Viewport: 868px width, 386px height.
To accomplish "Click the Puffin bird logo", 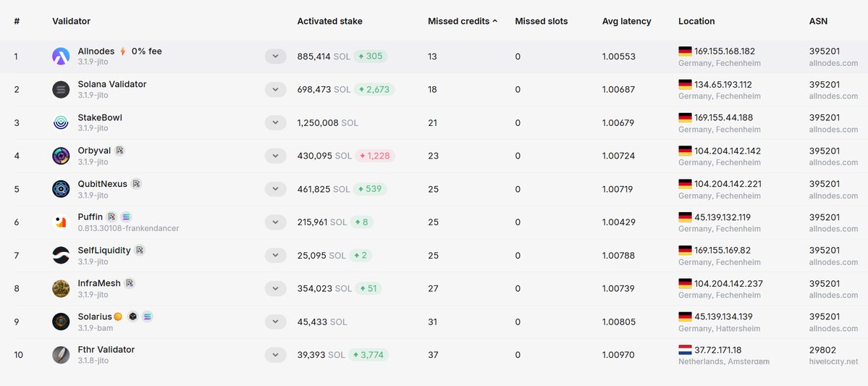I will coord(61,222).
